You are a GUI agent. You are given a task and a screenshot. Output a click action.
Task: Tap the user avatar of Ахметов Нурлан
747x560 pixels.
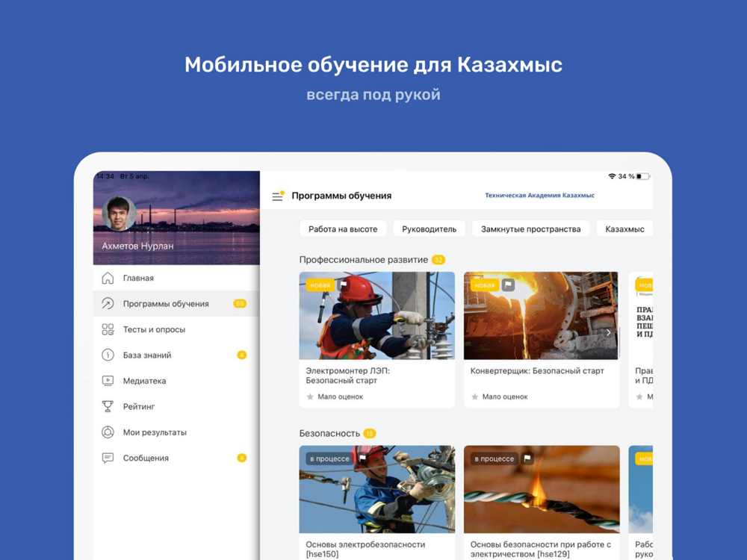pyautogui.click(x=119, y=214)
